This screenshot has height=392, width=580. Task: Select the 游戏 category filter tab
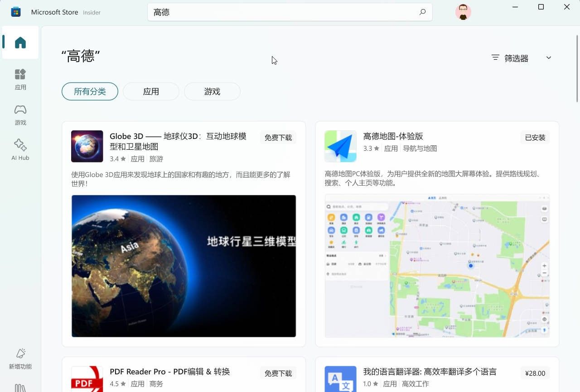coord(212,91)
